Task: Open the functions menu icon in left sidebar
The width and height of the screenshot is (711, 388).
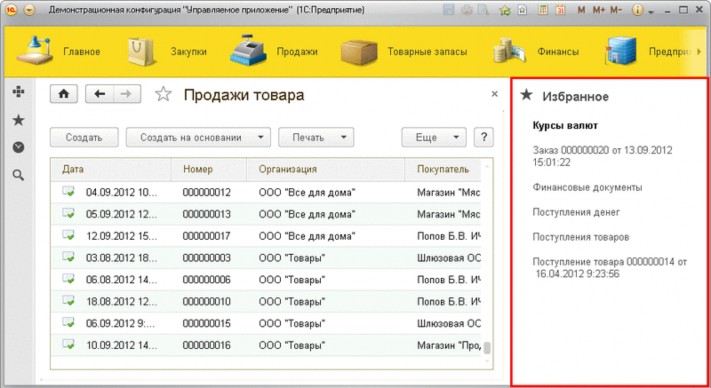Action: pyautogui.click(x=19, y=92)
